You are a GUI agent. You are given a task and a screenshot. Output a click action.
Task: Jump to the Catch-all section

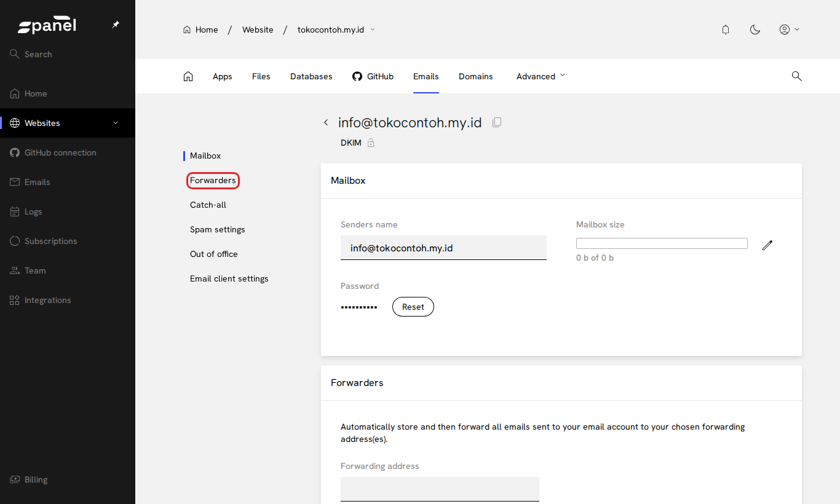(208, 205)
